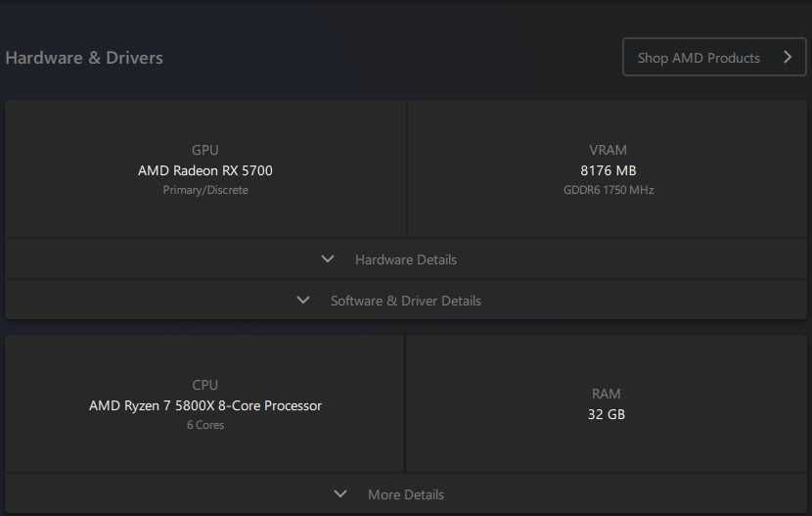Open the Shop AMD Products button text
The image size is (812, 516).
[699, 58]
